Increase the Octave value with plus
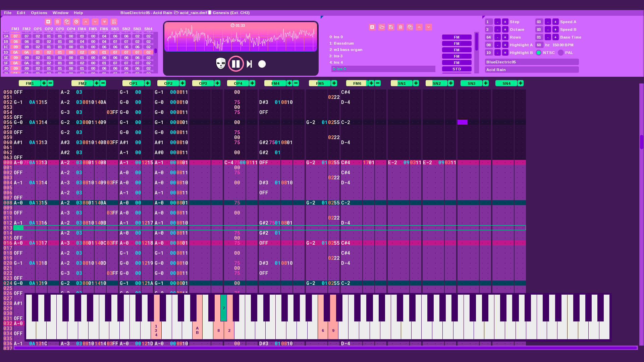Image resolution: width=644 pixels, height=362 pixels. click(505, 29)
